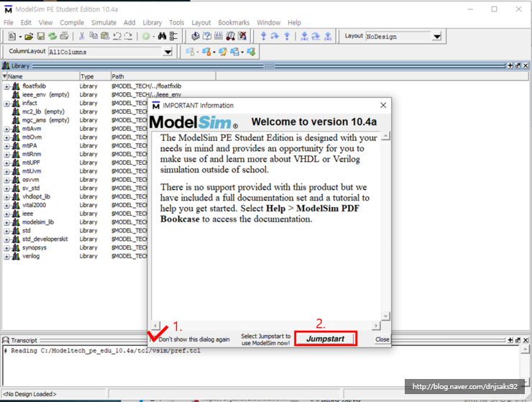The width and height of the screenshot is (532, 402).
Task: Click the Undo toolbar icon
Action: pos(117,36)
